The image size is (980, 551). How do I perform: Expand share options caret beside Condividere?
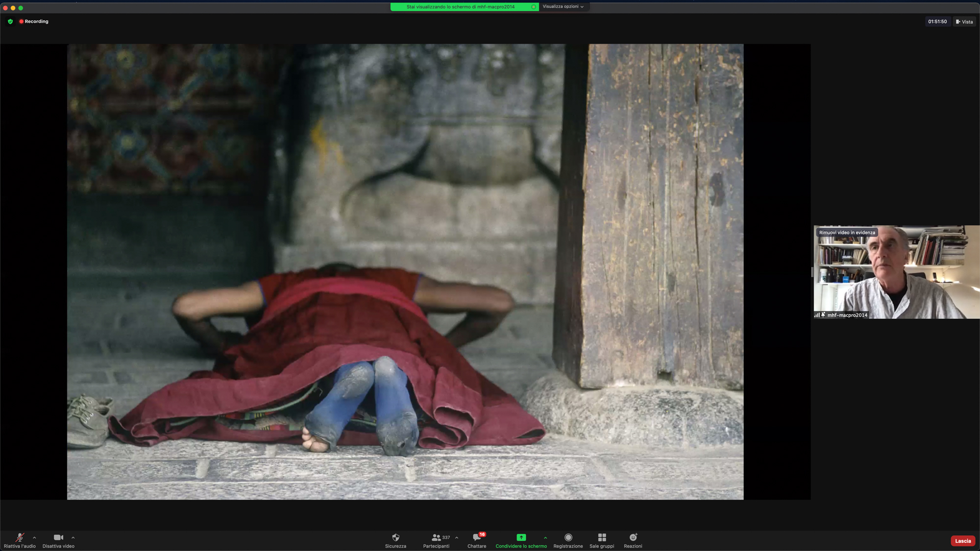tap(545, 538)
